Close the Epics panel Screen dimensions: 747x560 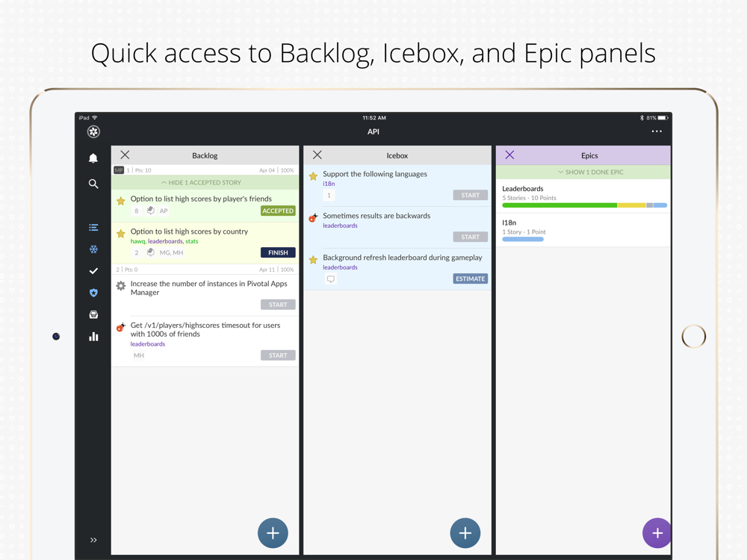(509, 155)
